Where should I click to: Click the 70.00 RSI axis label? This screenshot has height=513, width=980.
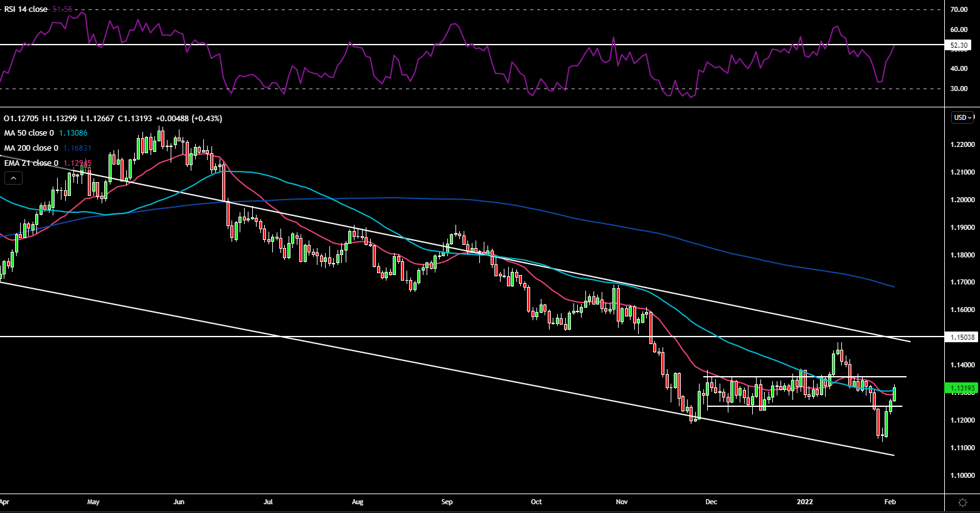[x=959, y=9]
